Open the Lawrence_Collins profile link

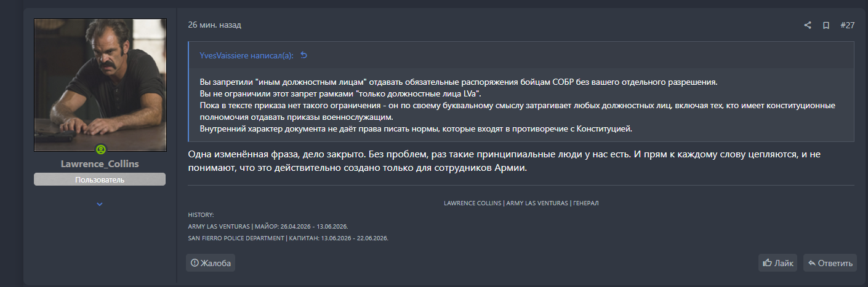coord(100,163)
